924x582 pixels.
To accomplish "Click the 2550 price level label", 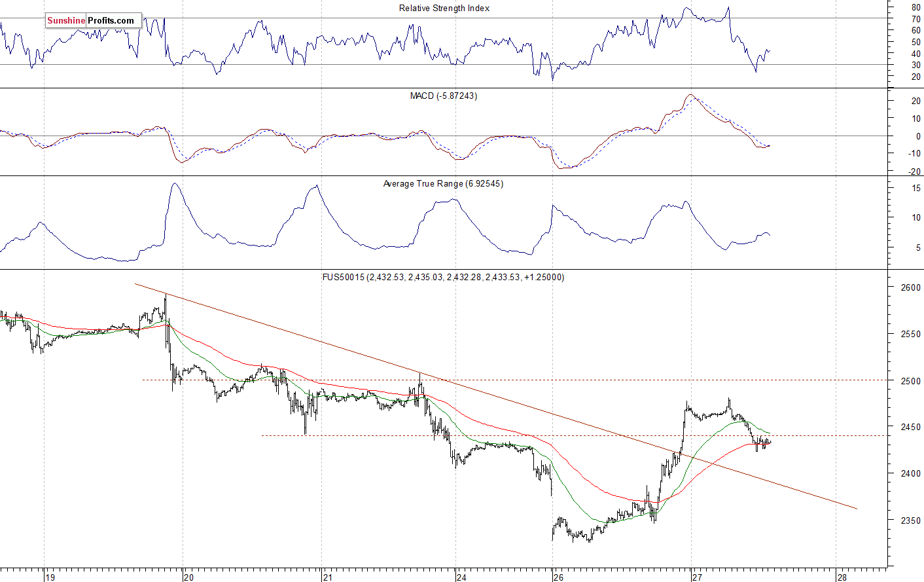I will [x=910, y=334].
